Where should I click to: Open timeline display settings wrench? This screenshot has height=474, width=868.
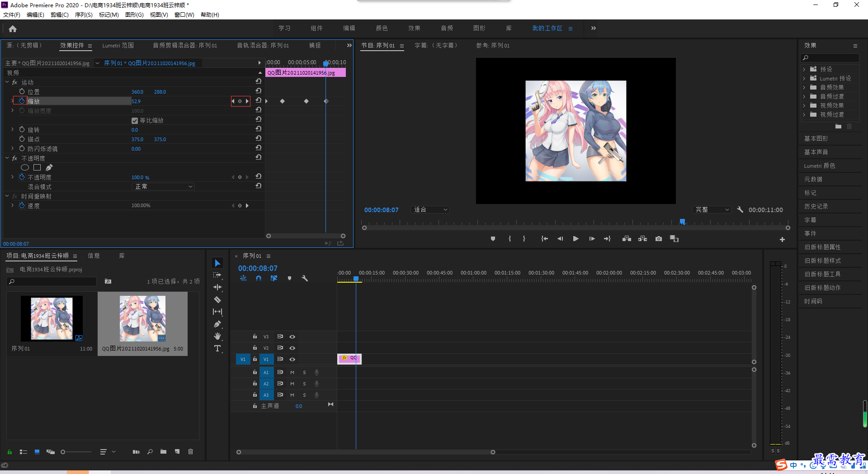click(x=305, y=279)
